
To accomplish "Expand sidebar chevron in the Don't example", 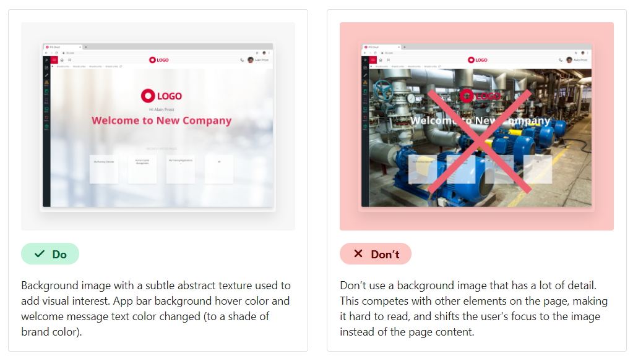I will pos(365,60).
